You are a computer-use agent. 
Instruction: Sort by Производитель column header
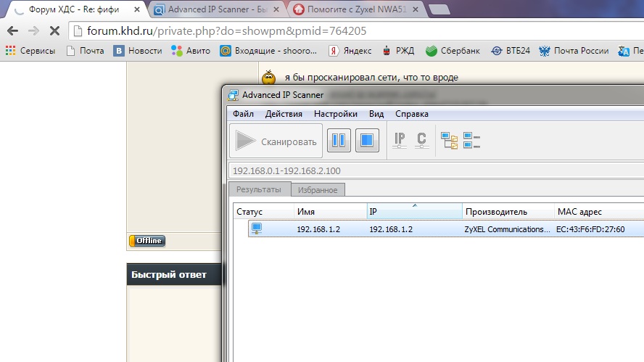tap(508, 212)
